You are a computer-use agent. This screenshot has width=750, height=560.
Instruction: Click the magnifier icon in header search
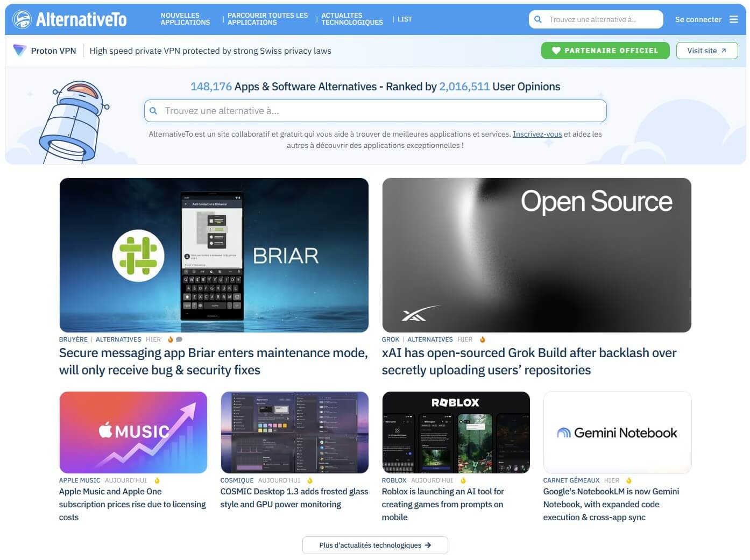(x=537, y=19)
